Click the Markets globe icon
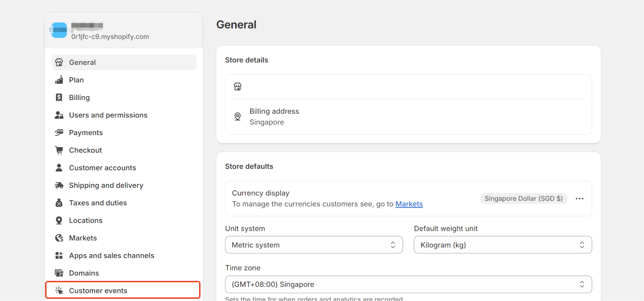This screenshot has height=301, width=644. click(x=59, y=238)
